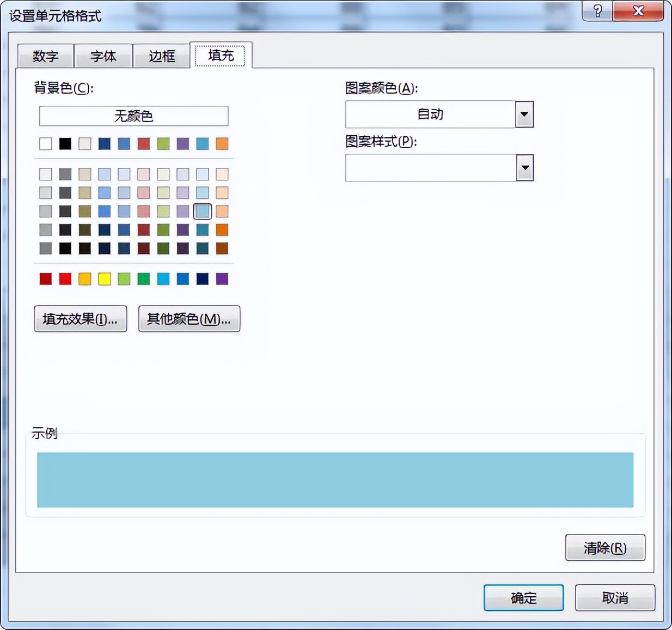Click the 无颜色 button

(134, 116)
